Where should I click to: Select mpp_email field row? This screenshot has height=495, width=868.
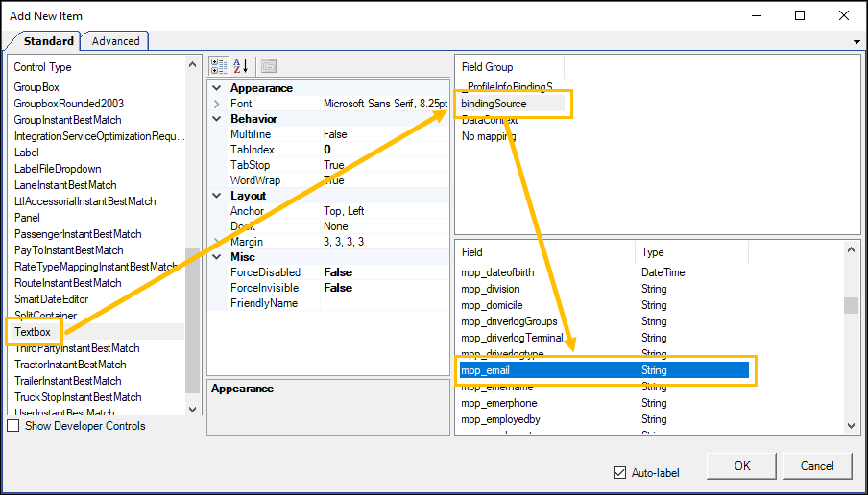tap(604, 370)
